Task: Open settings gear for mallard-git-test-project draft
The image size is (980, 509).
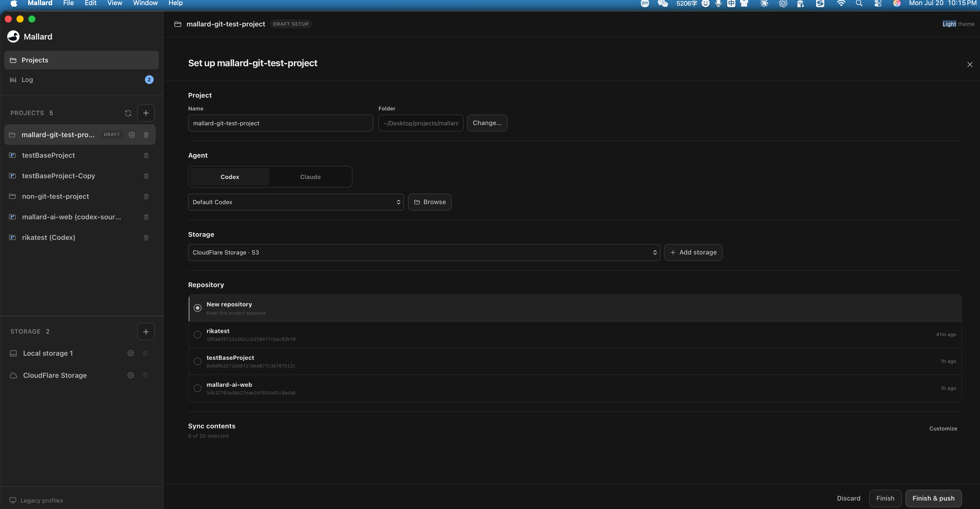Action: click(132, 135)
